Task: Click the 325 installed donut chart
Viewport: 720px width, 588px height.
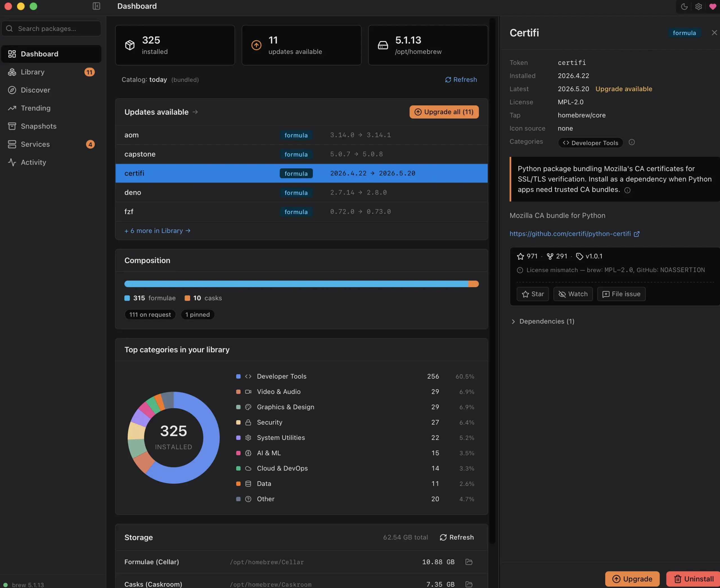Action: pyautogui.click(x=174, y=437)
